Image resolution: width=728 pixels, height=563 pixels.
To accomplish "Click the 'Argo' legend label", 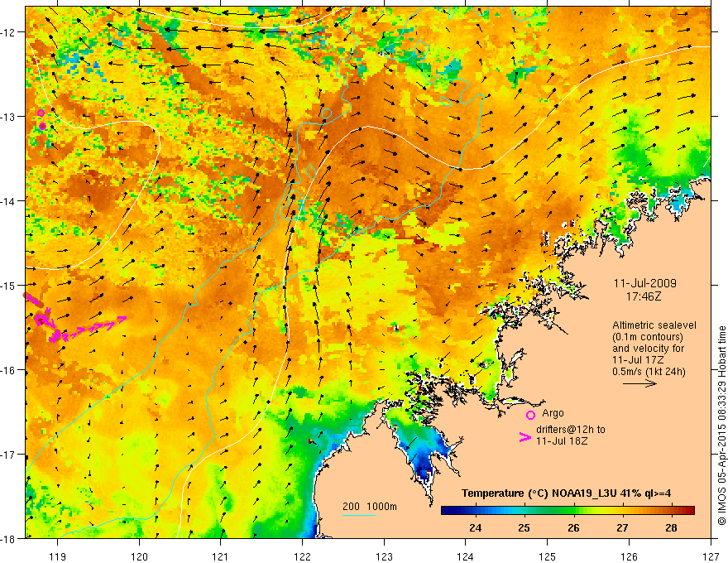I will (553, 413).
